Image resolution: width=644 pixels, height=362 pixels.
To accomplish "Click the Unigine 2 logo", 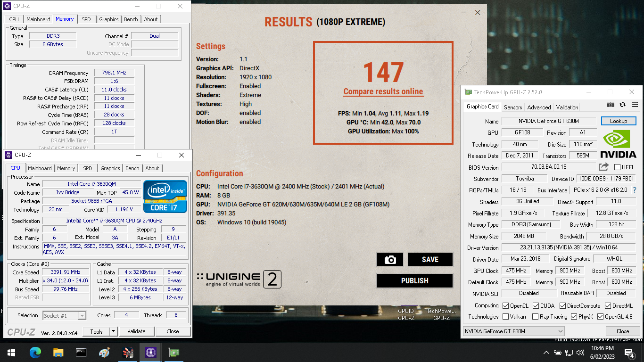I will 239,280.
